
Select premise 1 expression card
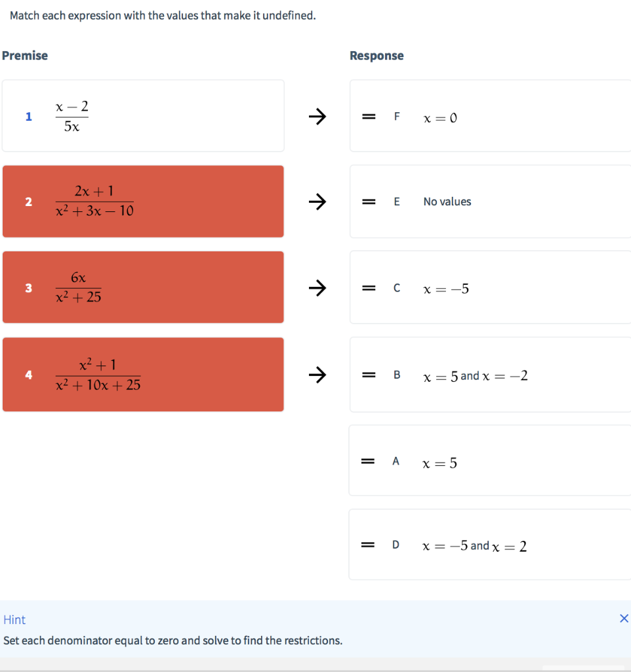143,115
